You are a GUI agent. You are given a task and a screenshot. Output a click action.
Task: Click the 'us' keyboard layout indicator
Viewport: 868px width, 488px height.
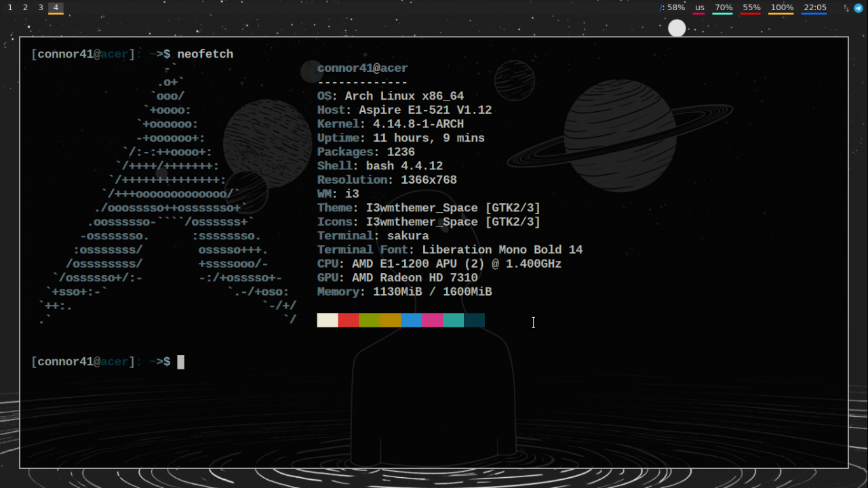click(x=700, y=8)
